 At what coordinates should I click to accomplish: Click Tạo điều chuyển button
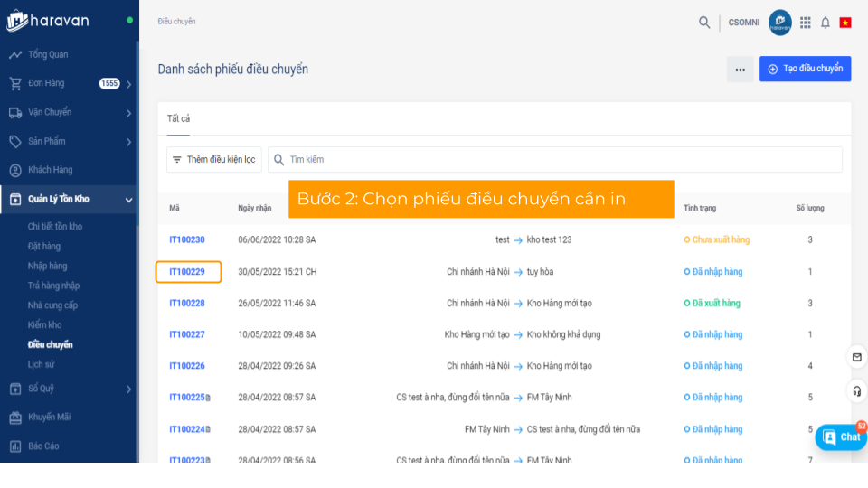[x=806, y=70]
